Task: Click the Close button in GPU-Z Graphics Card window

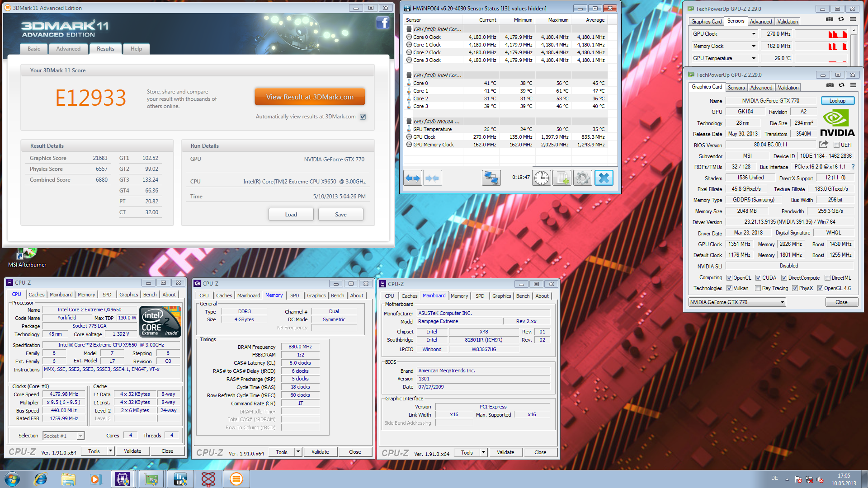Action: (x=841, y=302)
